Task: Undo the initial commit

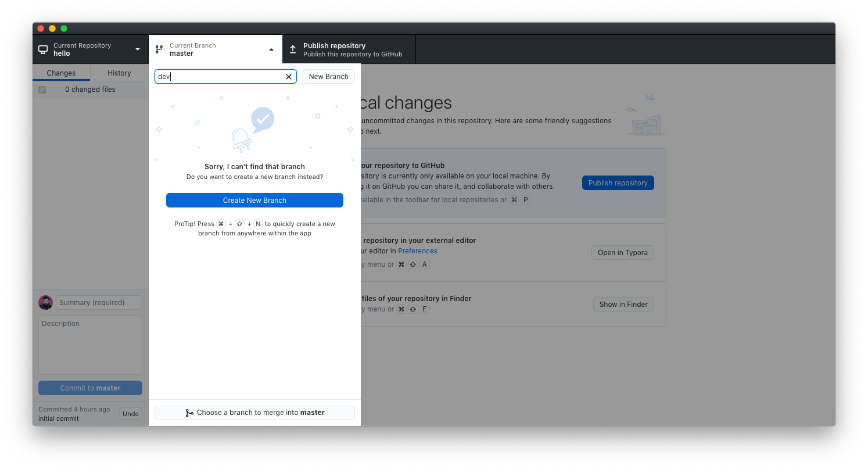Action: [x=130, y=413]
